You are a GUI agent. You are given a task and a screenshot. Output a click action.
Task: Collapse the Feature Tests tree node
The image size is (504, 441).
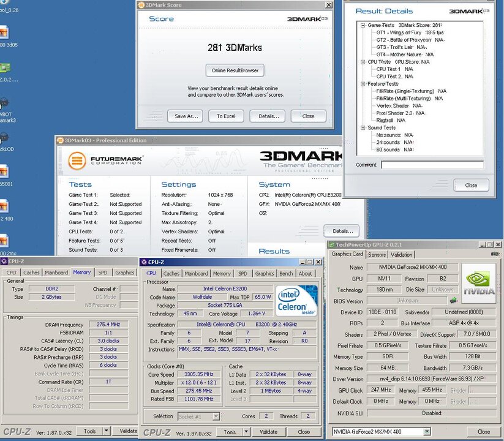coord(363,84)
